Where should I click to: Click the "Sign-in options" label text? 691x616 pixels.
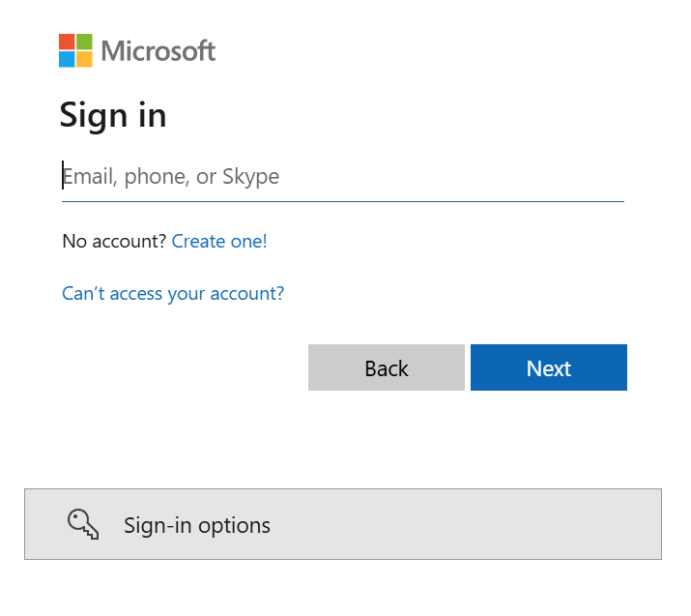[x=197, y=525]
